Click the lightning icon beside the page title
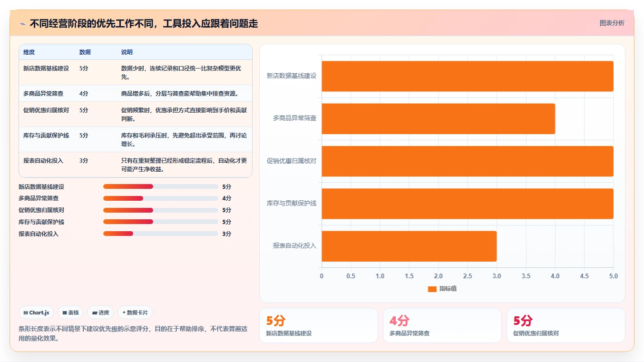644x362 pixels. click(x=23, y=24)
